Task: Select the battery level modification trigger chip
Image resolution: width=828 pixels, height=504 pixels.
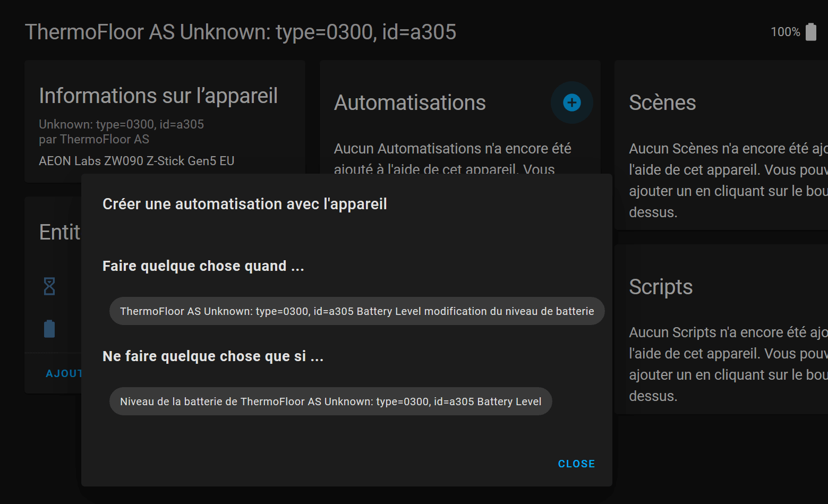Action: pyautogui.click(x=356, y=311)
